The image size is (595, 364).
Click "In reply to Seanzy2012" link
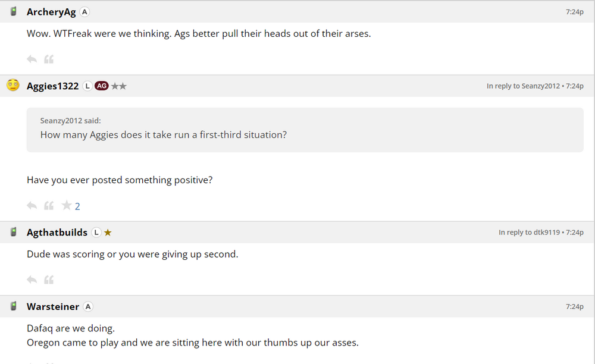[523, 86]
